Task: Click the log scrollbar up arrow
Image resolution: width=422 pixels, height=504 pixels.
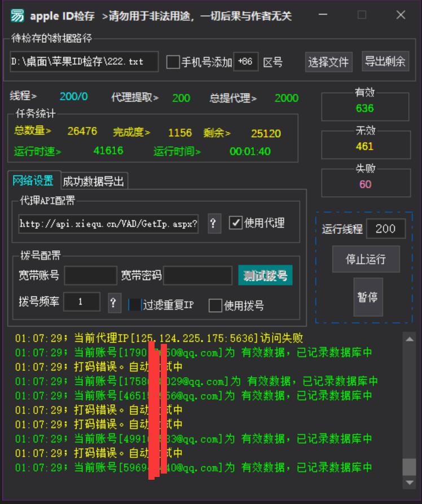Action: (409, 339)
